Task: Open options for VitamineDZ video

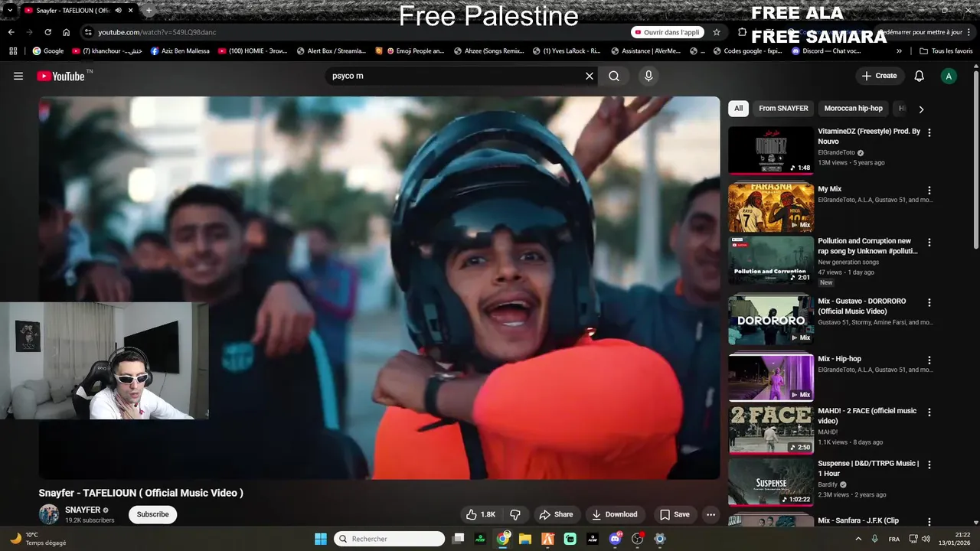Action: (x=929, y=132)
